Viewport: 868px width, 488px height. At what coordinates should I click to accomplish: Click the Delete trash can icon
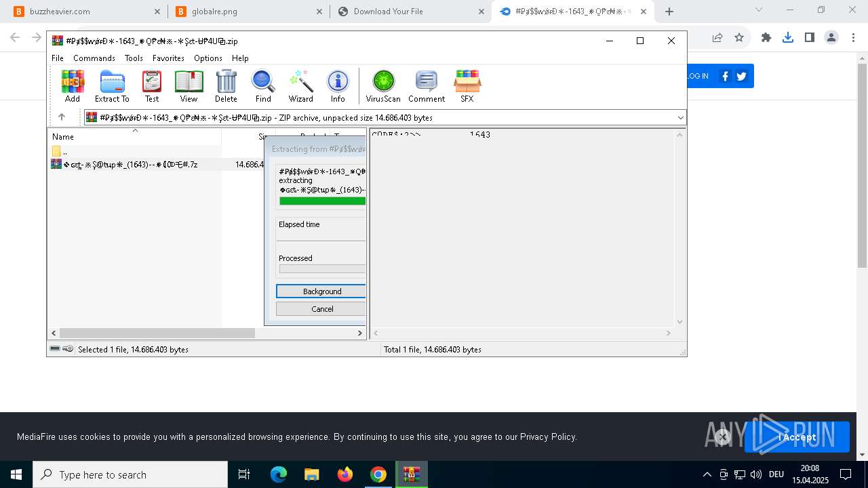pos(226,86)
